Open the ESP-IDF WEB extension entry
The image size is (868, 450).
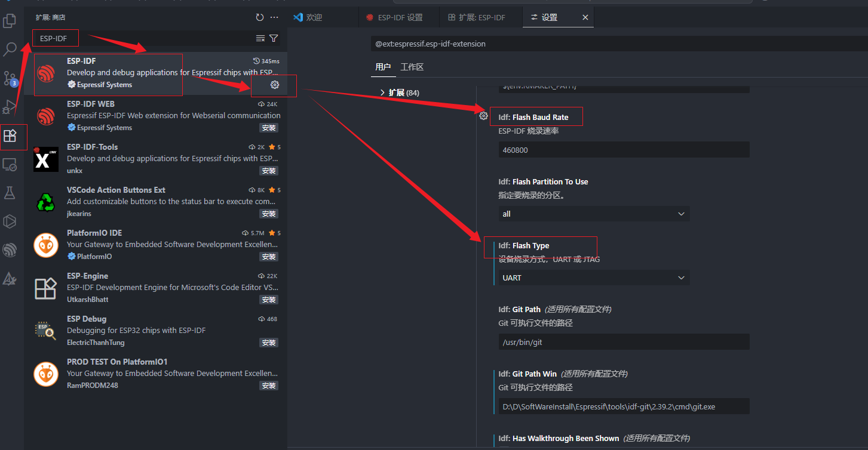click(156, 116)
